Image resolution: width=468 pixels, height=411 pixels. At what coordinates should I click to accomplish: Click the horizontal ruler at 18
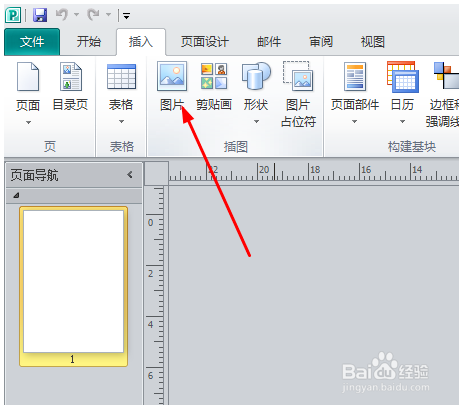pos(315,170)
